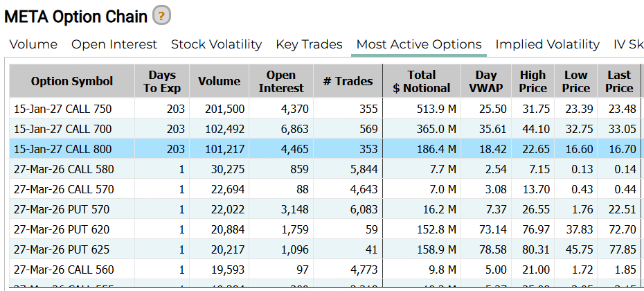Open the Open Interest tab

coord(114,44)
